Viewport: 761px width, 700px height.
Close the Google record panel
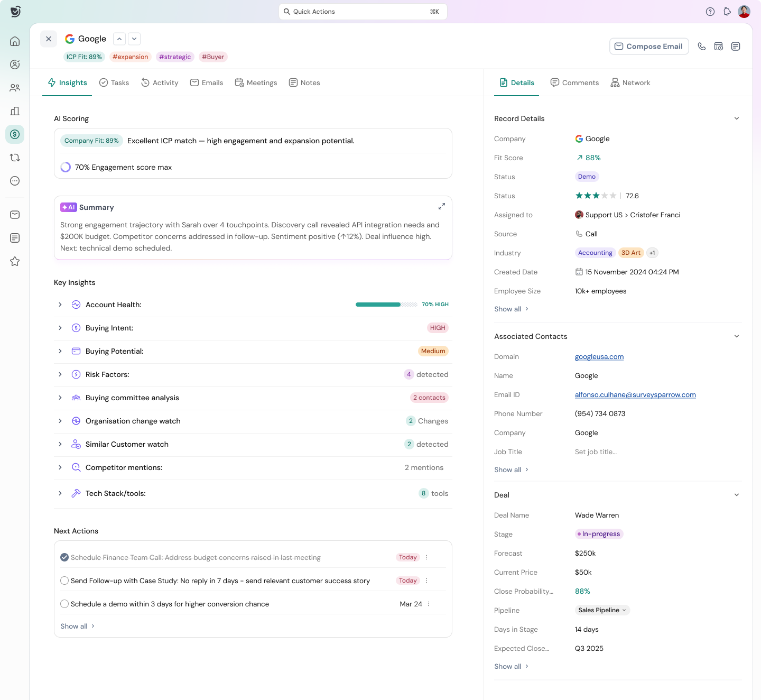point(49,39)
